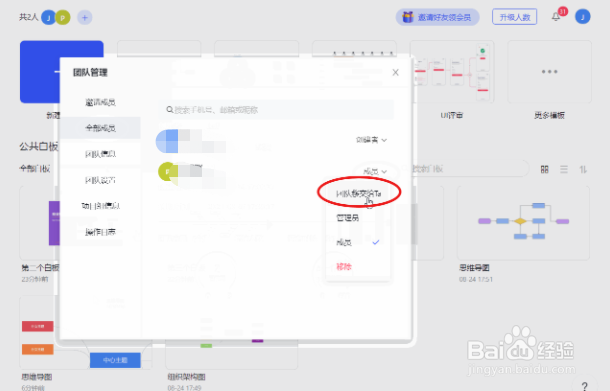Screen dimensions: 610x391
Task: Click the sort order icon
Action: pyautogui.click(x=583, y=169)
